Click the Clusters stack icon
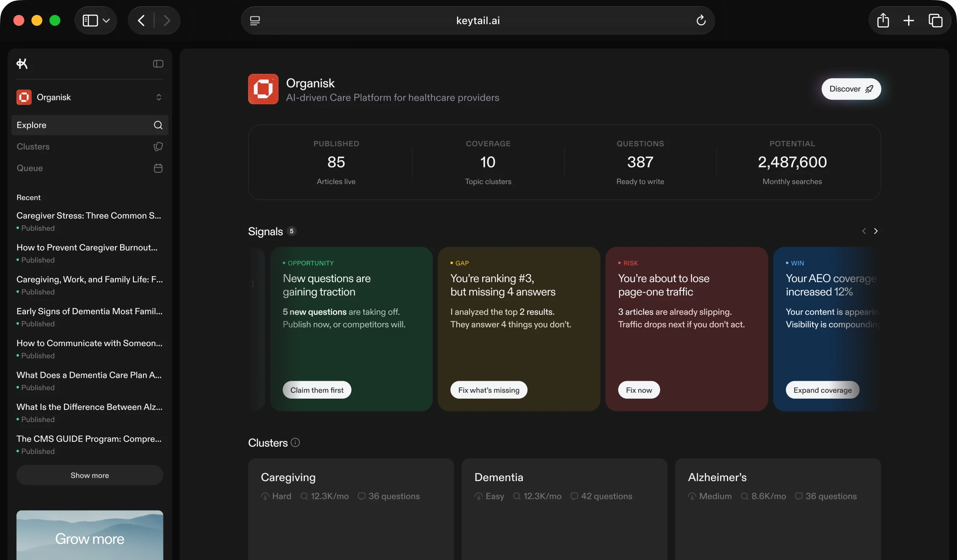The image size is (957, 560). [x=158, y=146]
